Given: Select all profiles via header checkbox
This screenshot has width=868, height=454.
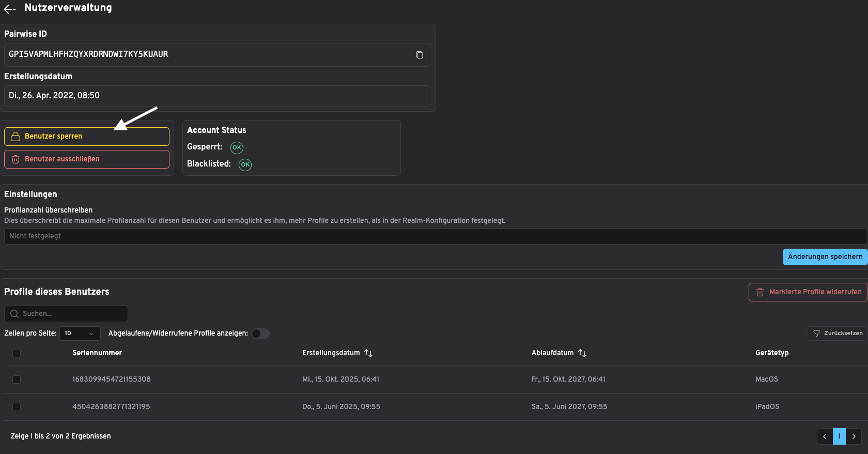Looking at the screenshot, I should 17,353.
